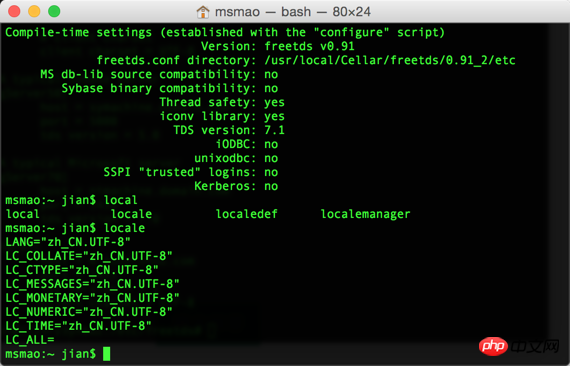
Task: Click the LC_ALL= output line
Action: coord(30,340)
